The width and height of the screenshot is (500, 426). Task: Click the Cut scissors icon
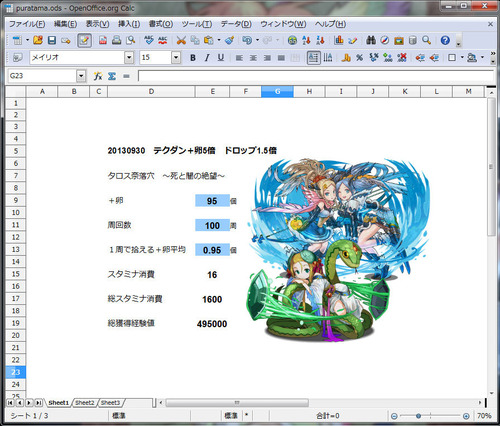[181, 41]
